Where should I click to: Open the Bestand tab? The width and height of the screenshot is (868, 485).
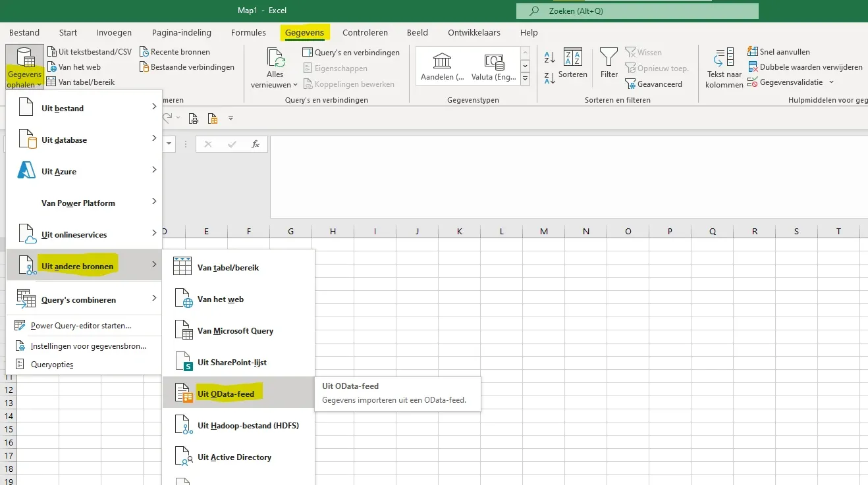click(24, 32)
